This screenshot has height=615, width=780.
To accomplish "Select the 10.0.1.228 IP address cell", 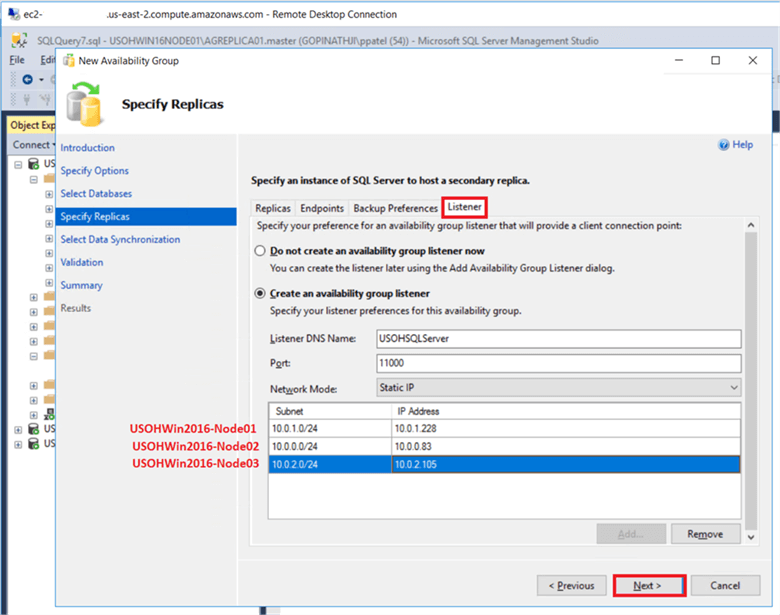I will point(566,428).
